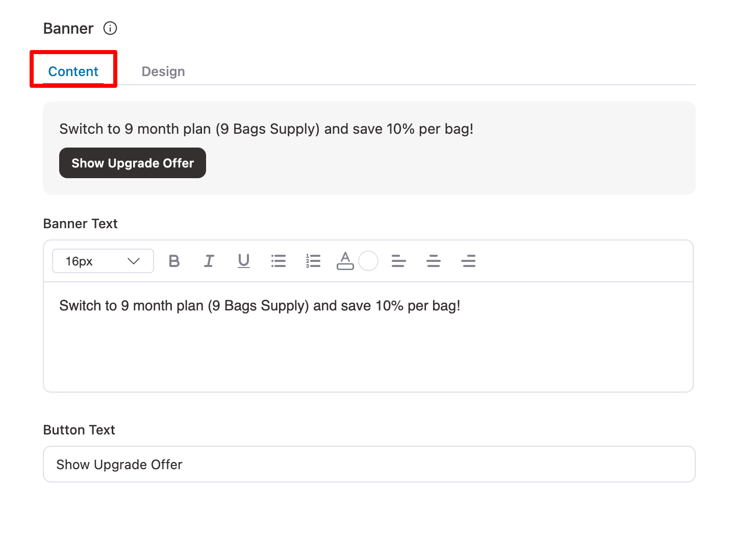Insert a bulleted list
The height and width of the screenshot is (533, 756).
click(x=279, y=261)
